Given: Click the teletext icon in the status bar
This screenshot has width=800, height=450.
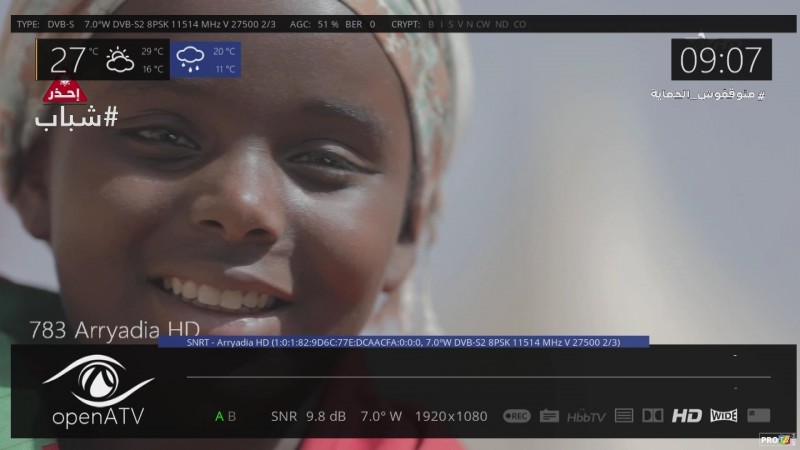Looking at the screenshot, I should tap(624, 416).
